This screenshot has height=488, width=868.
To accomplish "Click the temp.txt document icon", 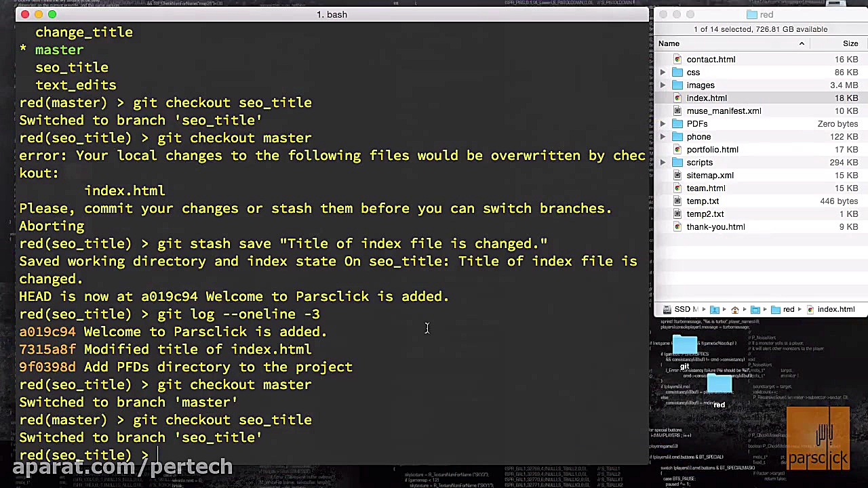I will click(677, 201).
